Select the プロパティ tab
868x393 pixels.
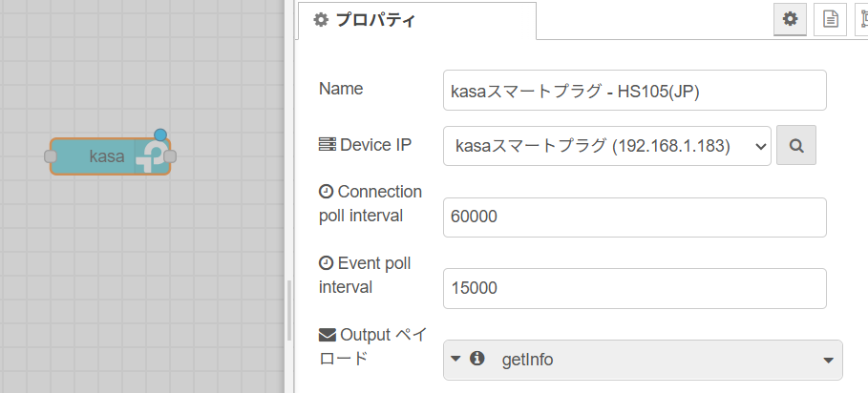[417, 20]
